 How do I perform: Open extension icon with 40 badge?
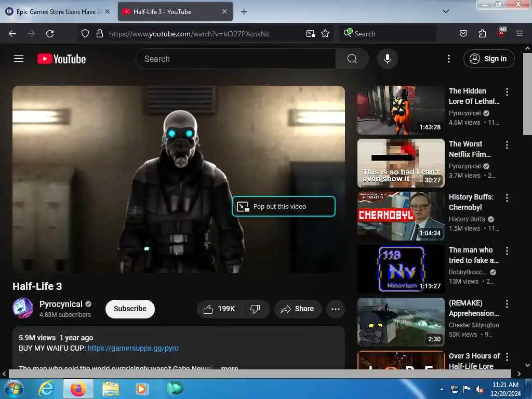(501, 32)
